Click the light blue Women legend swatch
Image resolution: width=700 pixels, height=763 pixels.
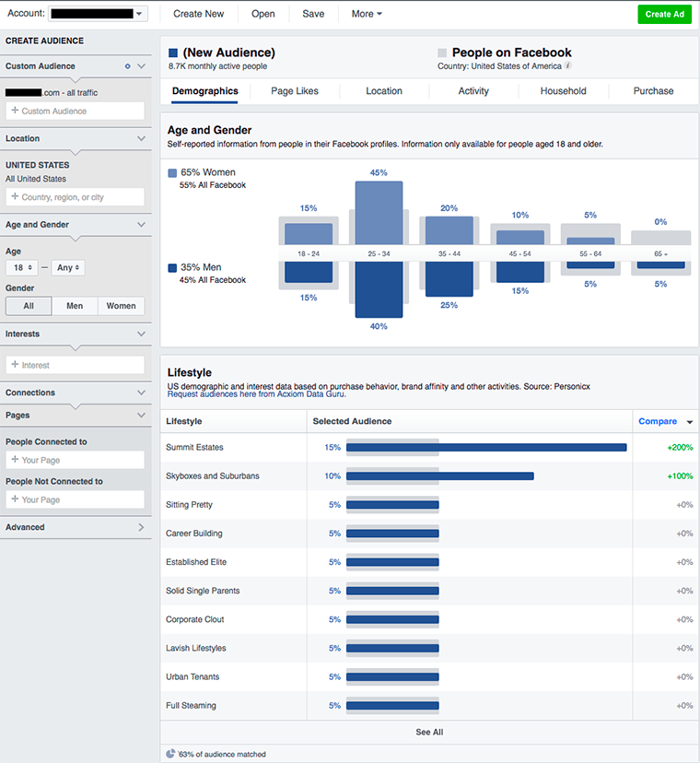(172, 172)
